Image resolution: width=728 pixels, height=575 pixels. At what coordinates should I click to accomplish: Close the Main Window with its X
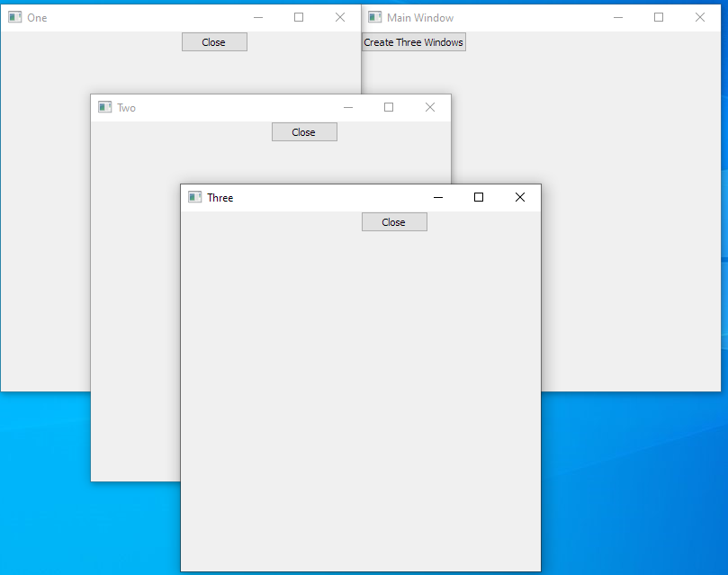[699, 17]
